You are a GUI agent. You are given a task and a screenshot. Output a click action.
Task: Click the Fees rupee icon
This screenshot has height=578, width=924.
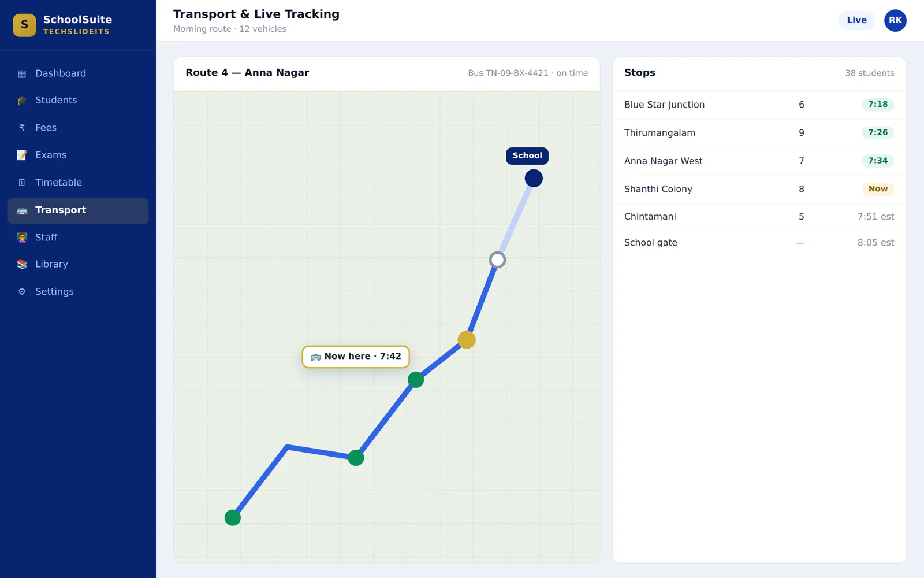[22, 128]
